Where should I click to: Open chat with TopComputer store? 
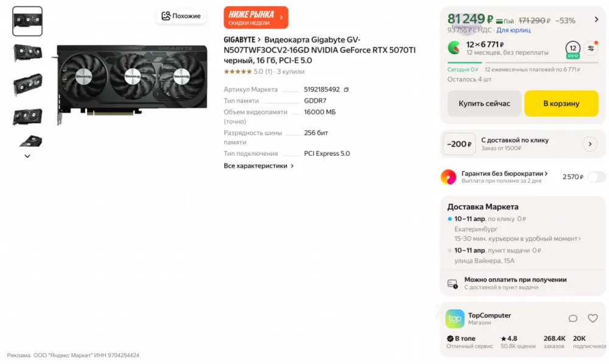coord(572,318)
